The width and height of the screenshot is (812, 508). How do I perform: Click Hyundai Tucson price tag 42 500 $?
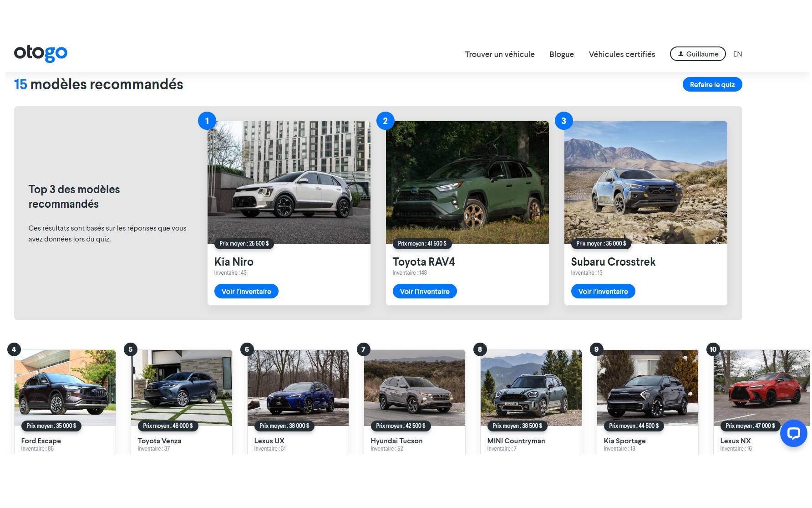tap(401, 426)
